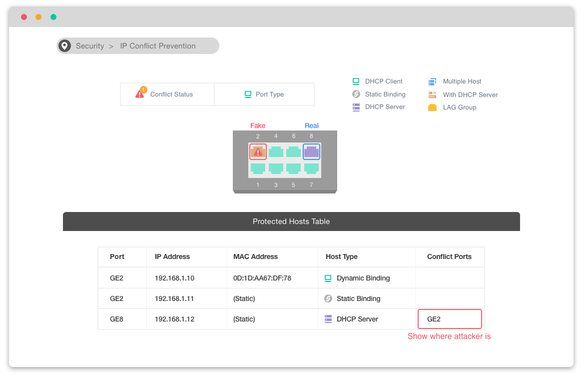Select switch port 4
This screenshot has height=384, width=588.
coord(276,151)
